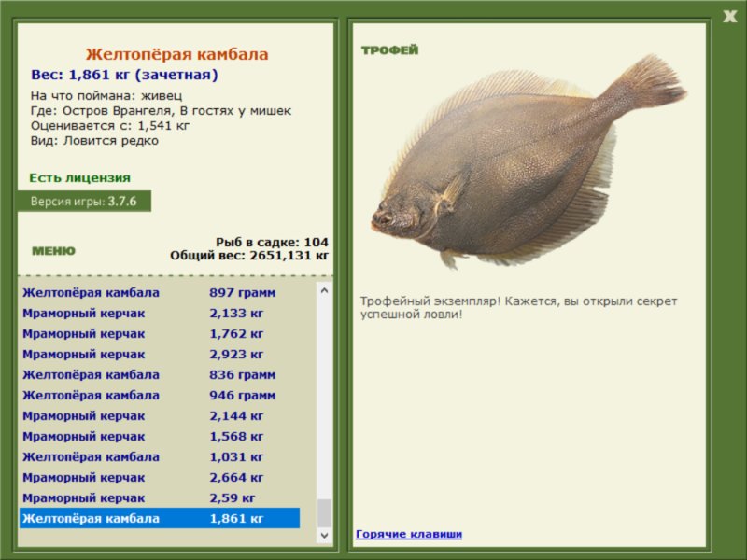Screen dimensions: 747x560
Task: Open the Горячие клавиши link
Action: coord(408,534)
